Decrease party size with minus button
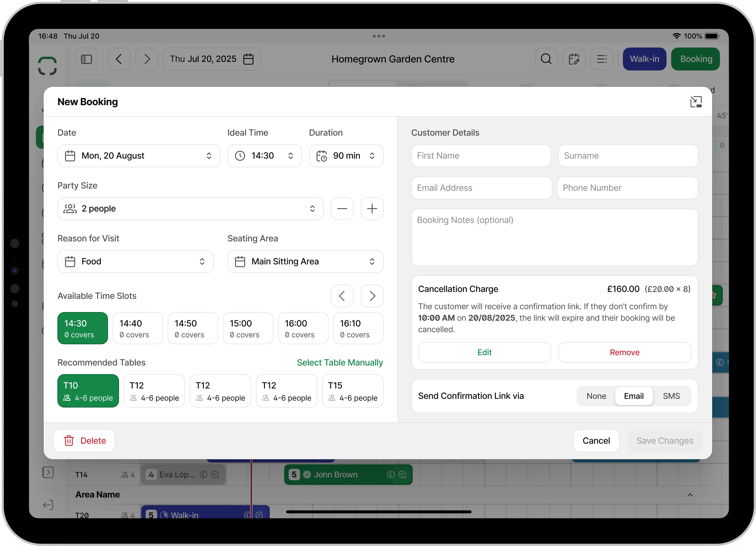This screenshot has height=546, width=756. [342, 209]
